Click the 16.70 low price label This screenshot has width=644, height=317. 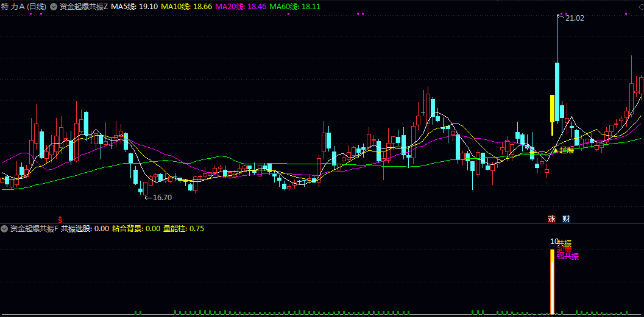point(162,198)
